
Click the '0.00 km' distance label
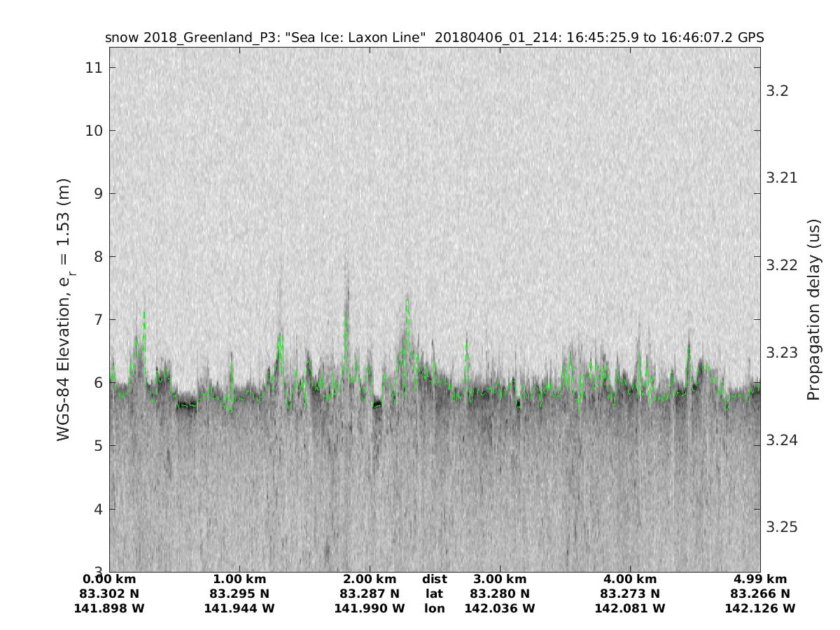click(109, 579)
